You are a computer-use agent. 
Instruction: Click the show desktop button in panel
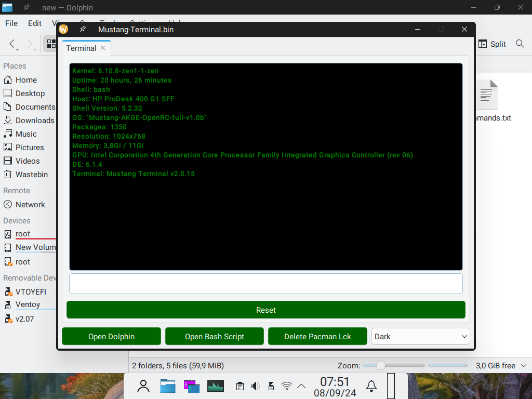pyautogui.click(x=391, y=386)
